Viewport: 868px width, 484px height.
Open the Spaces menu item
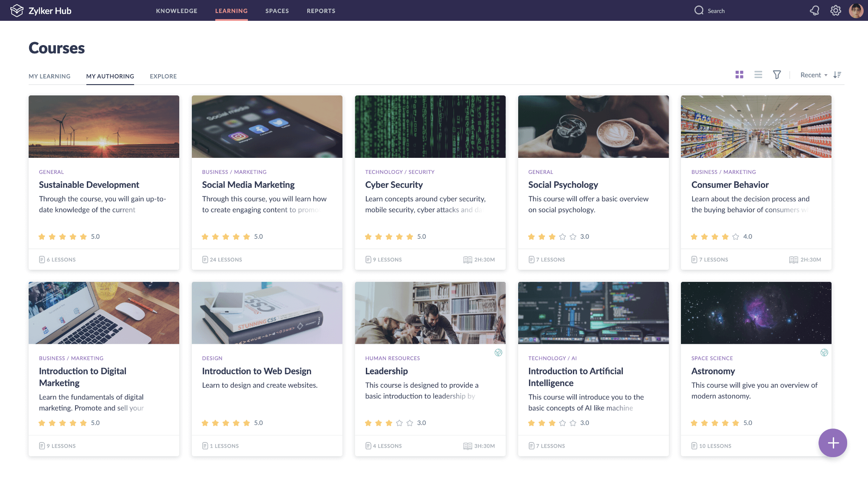(277, 11)
